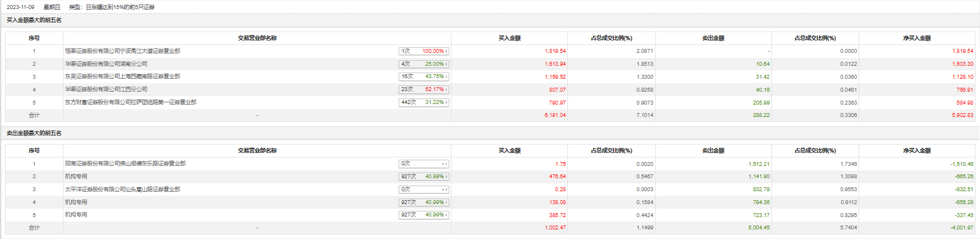Click 机构专用 in sell-table row 2
Screen dimensions: 980x239
point(76,177)
